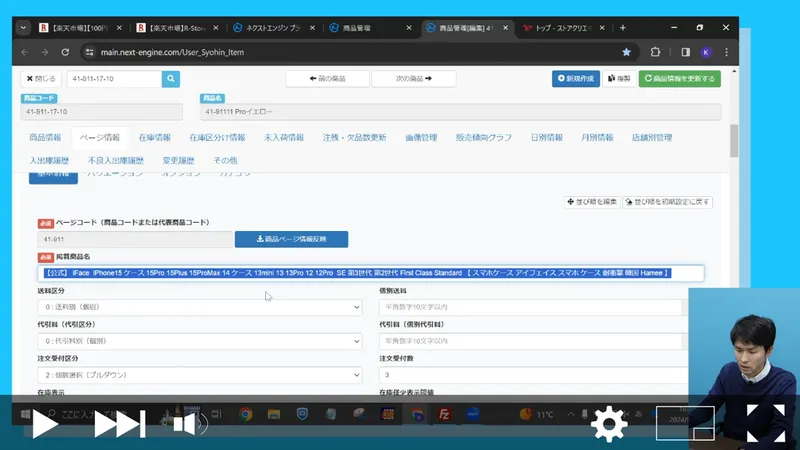
Task: Go to previous product with 前の商品
Action: (328, 79)
